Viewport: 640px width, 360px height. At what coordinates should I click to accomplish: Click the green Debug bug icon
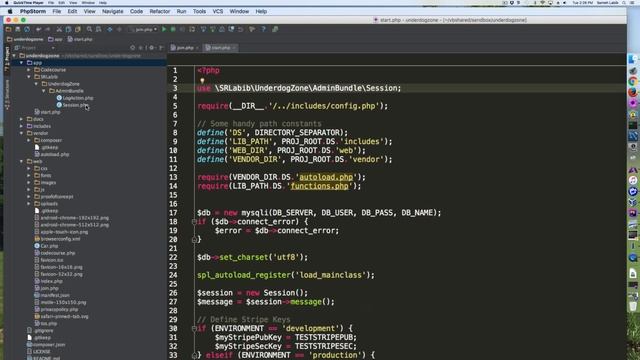(x=173, y=29)
